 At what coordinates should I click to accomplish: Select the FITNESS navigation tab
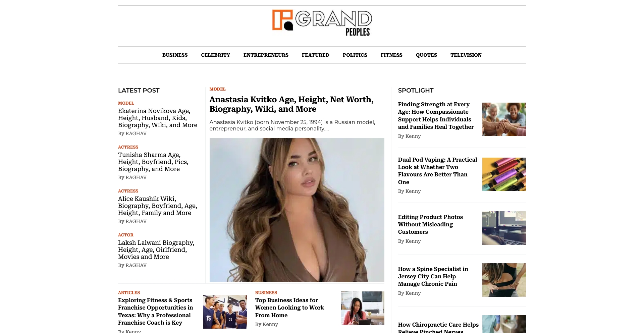coord(391,55)
